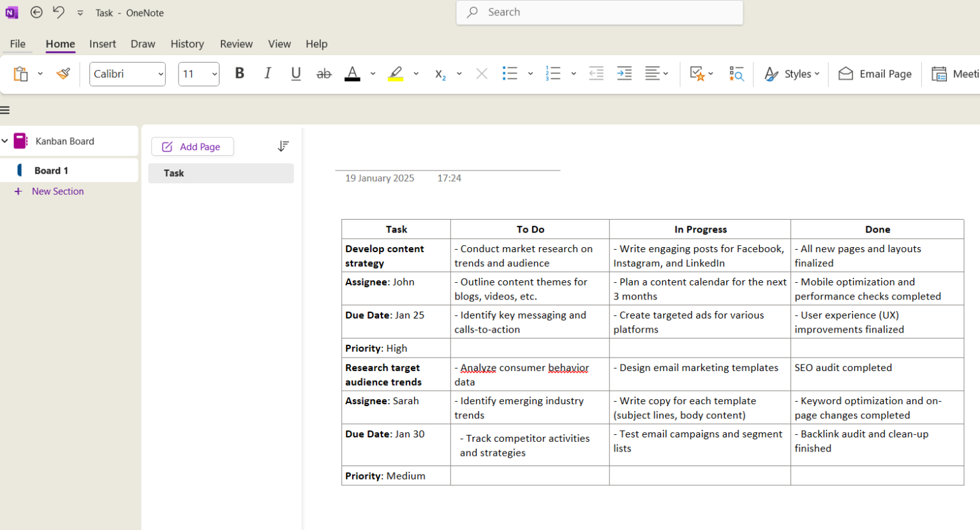Apply strikethrough to selected text
980x530 pixels.
pos(324,73)
